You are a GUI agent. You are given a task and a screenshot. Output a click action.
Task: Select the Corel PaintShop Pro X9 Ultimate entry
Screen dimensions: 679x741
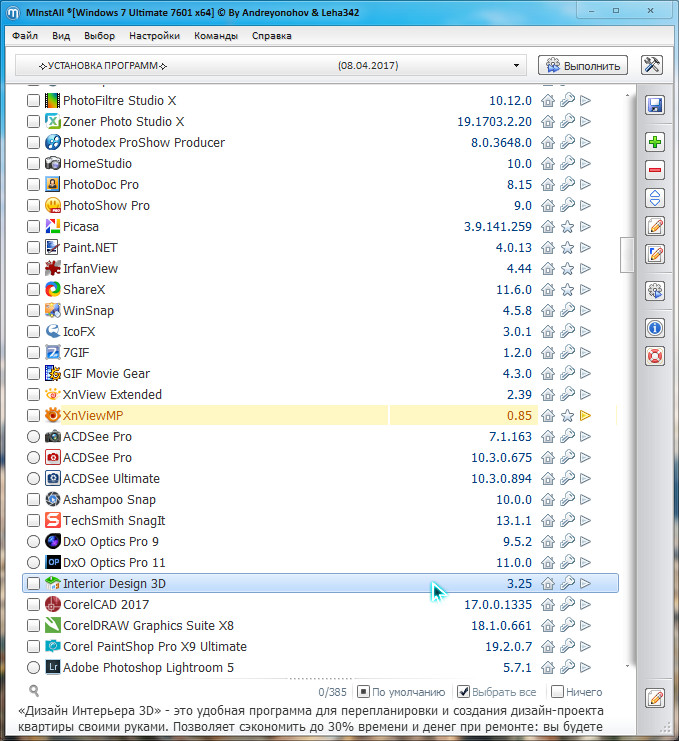pyautogui.click(x=155, y=646)
